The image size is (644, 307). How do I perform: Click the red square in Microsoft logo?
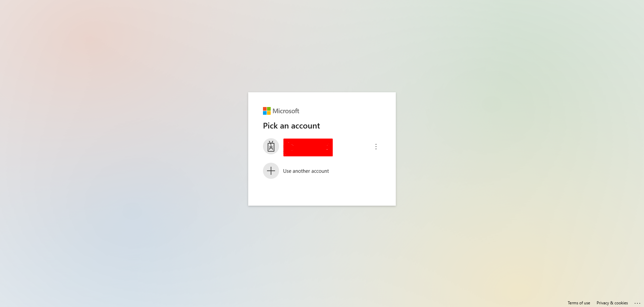click(265, 109)
